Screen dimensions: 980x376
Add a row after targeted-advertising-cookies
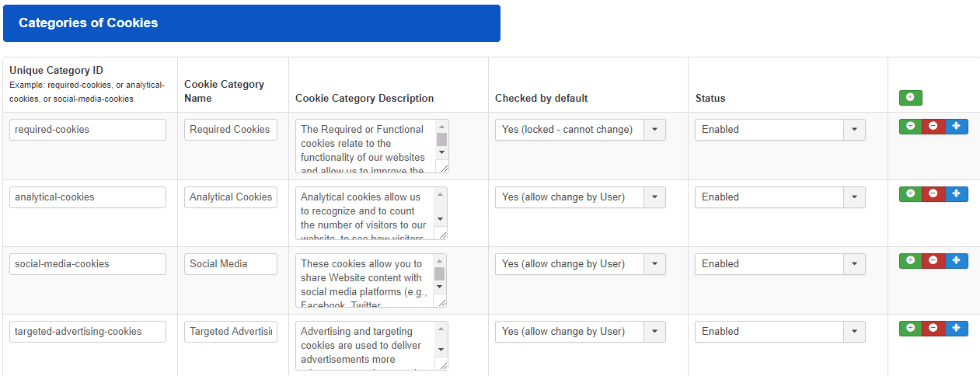tap(910, 329)
